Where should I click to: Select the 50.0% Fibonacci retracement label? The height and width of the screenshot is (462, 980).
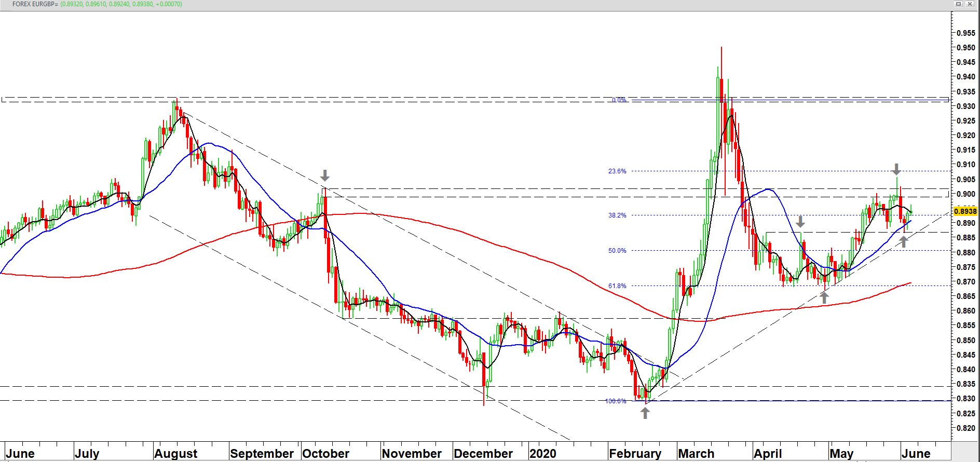tap(617, 251)
